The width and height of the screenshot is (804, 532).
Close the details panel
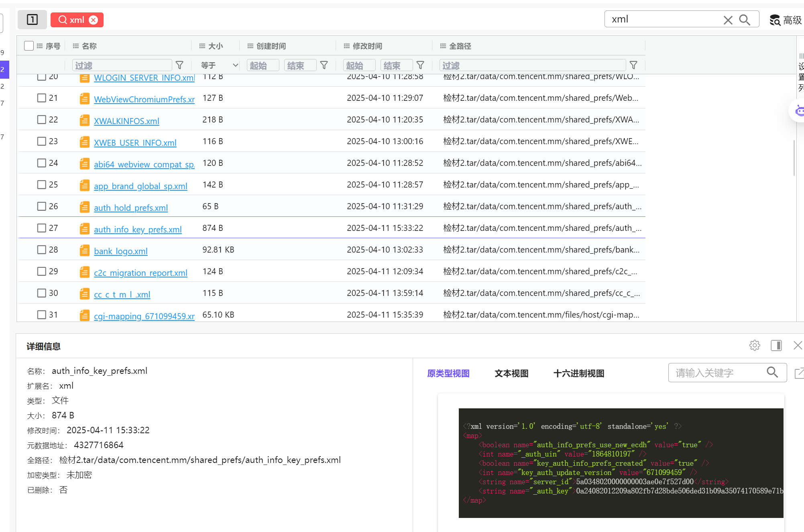[798, 345]
